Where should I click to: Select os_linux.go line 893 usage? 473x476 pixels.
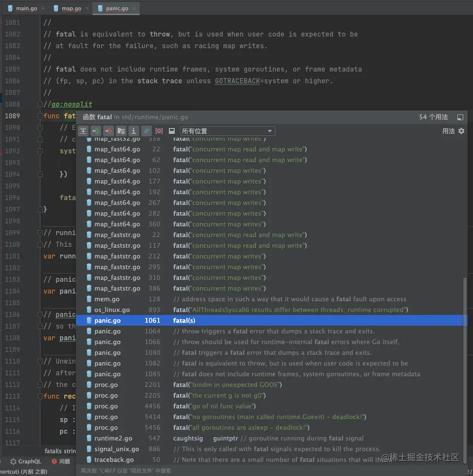coord(270,310)
